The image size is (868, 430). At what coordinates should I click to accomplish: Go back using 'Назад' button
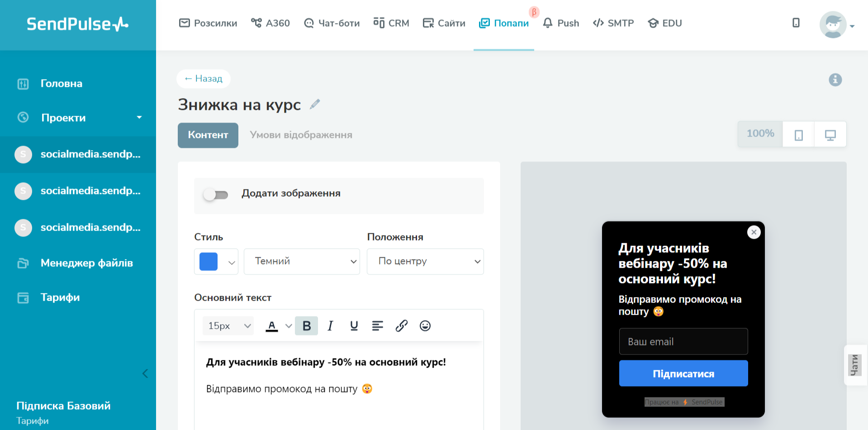coord(204,79)
